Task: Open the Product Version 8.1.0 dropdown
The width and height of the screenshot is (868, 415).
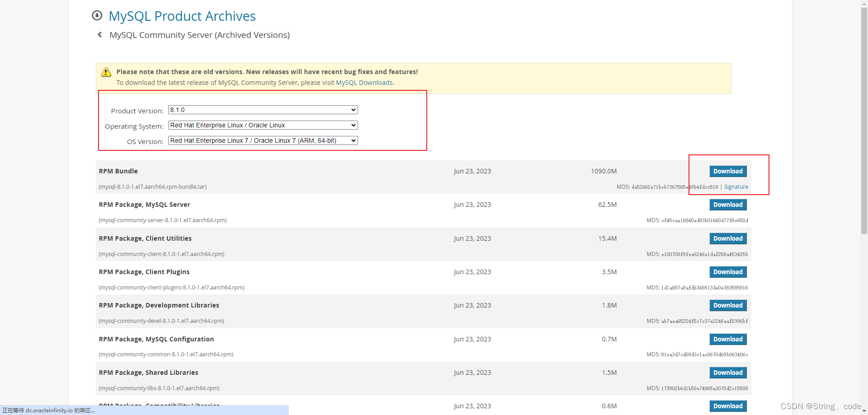Action: tap(263, 110)
